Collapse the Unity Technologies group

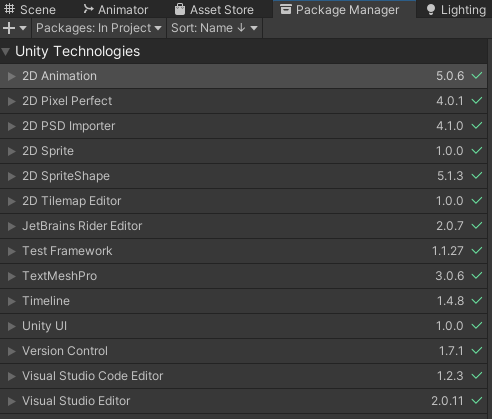pyautogui.click(x=6, y=51)
